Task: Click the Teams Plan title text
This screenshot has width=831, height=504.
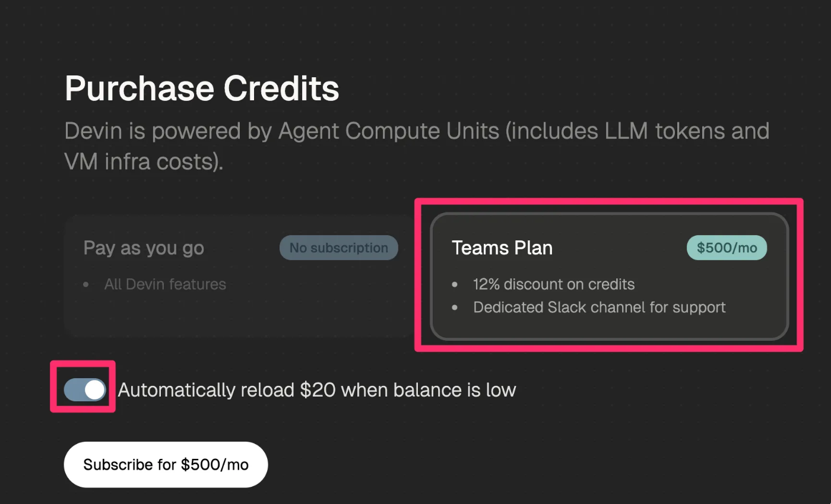Action: pyautogui.click(x=502, y=248)
